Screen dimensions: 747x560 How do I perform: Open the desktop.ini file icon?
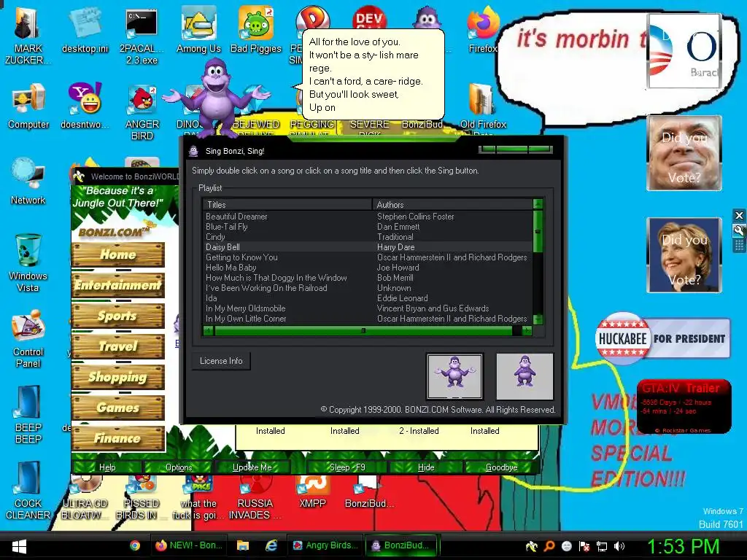(x=85, y=31)
